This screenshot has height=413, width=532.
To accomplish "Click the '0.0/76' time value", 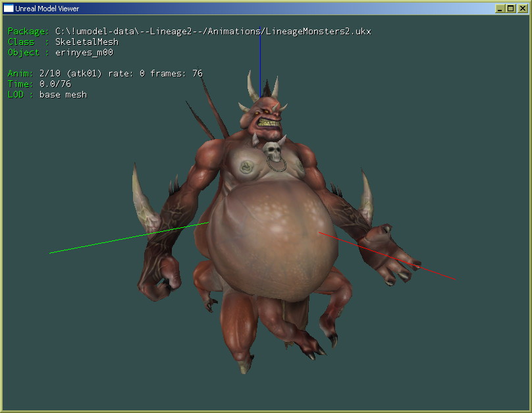I will point(55,84).
